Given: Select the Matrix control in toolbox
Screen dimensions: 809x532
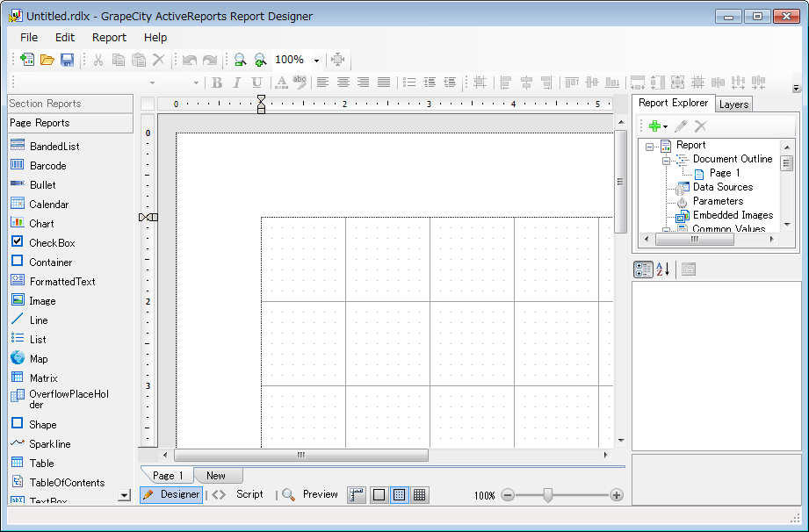Looking at the screenshot, I should pos(33,377).
